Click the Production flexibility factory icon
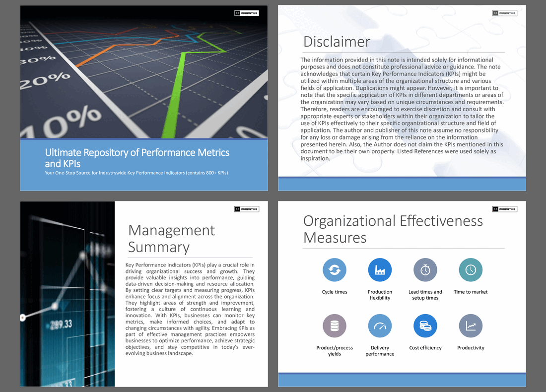The image size is (546, 392). click(x=380, y=269)
